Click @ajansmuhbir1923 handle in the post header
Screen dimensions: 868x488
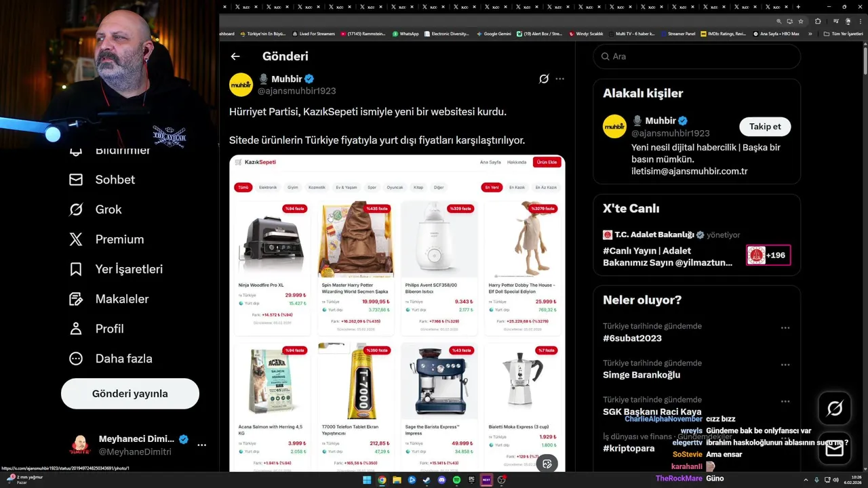click(296, 91)
